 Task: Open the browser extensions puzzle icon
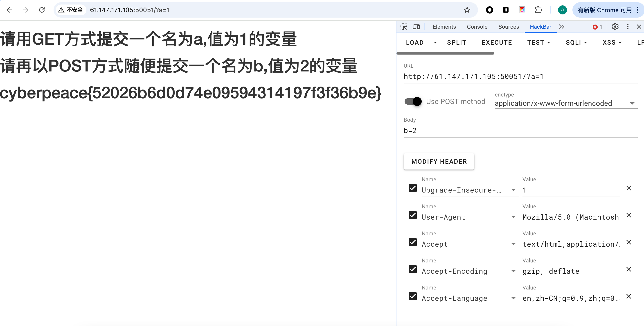pyautogui.click(x=539, y=10)
